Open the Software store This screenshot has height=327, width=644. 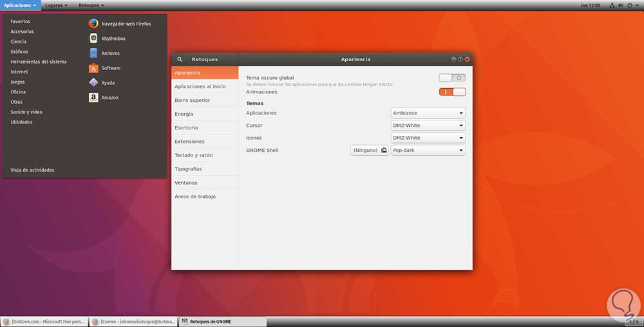(x=105, y=68)
